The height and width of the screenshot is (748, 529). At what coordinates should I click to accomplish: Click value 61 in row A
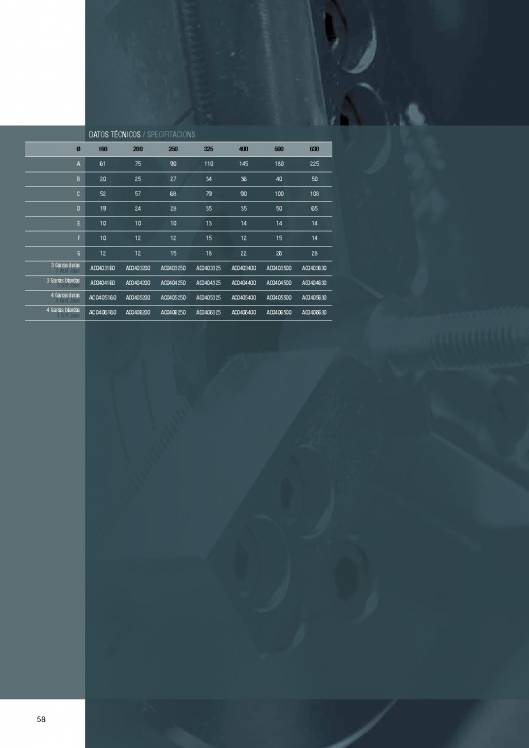(103, 164)
